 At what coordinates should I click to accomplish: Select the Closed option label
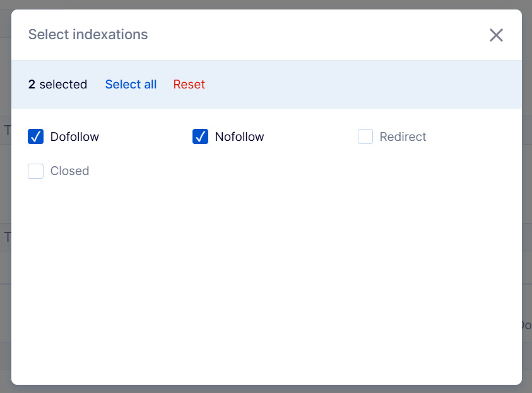coord(69,171)
